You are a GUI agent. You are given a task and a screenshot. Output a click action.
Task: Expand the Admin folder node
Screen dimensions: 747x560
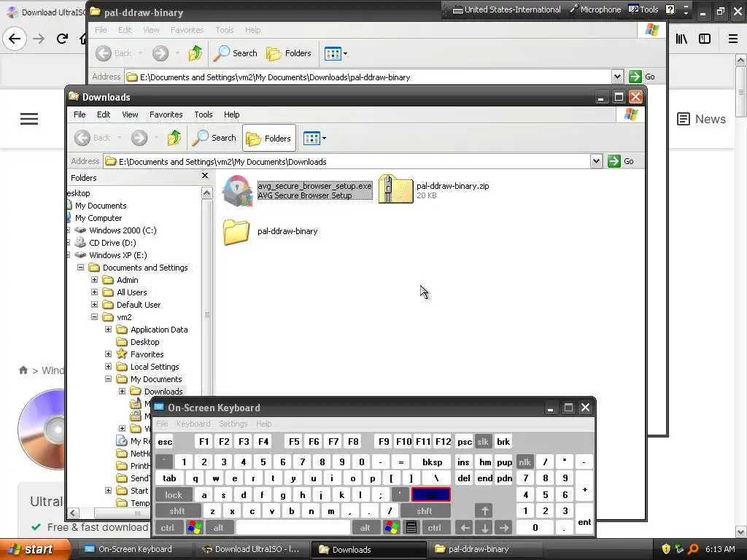tap(94, 280)
